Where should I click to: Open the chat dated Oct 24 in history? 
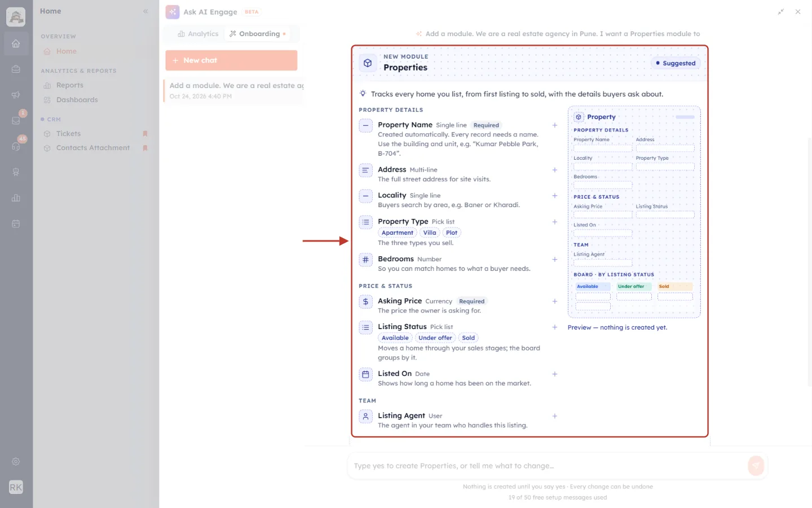click(234, 90)
